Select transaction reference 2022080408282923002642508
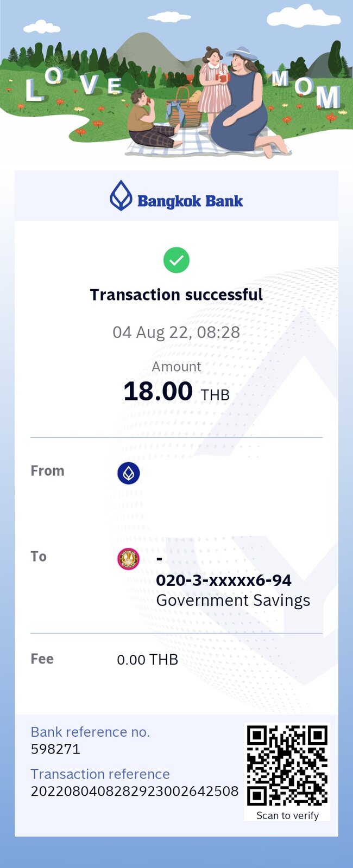 click(135, 792)
